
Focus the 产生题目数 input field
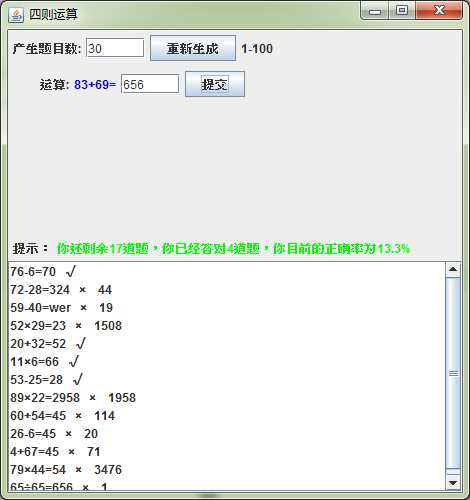115,48
